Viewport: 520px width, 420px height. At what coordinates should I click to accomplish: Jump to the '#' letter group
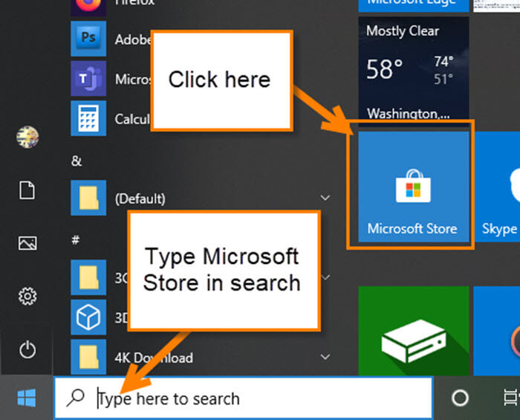click(76, 239)
